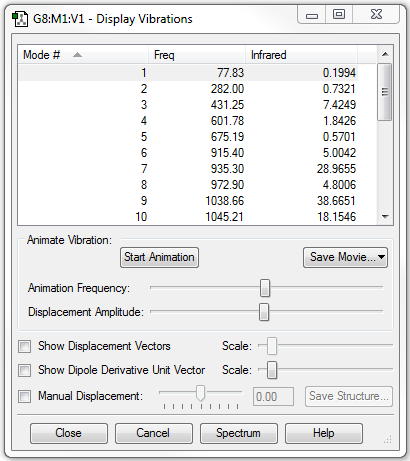The width and height of the screenshot is (410, 461).
Task: Click the scroll up arrow of vibrations list
Action: [x=385, y=54]
